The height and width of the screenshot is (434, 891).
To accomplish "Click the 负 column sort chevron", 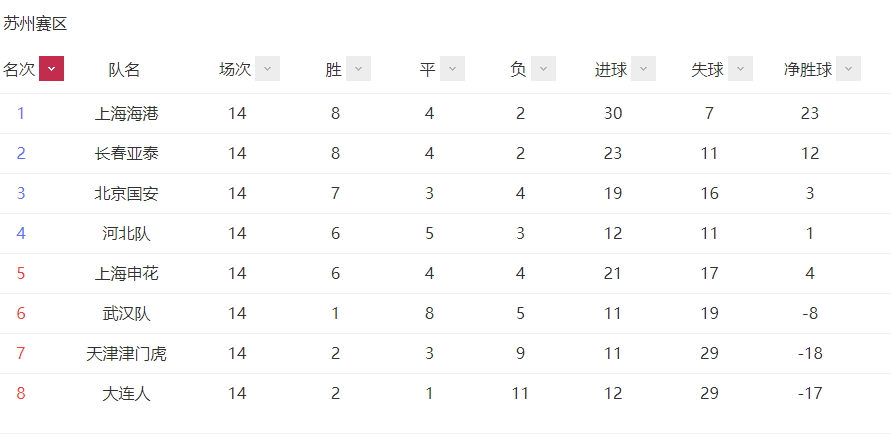I will coord(543,69).
